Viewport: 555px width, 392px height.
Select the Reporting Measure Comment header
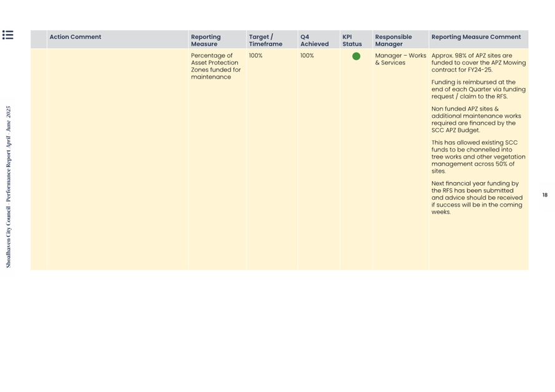click(476, 37)
